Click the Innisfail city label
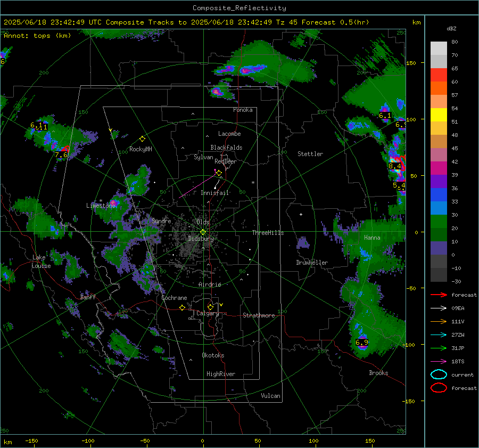Screen dimensions: 479x448 215,193
